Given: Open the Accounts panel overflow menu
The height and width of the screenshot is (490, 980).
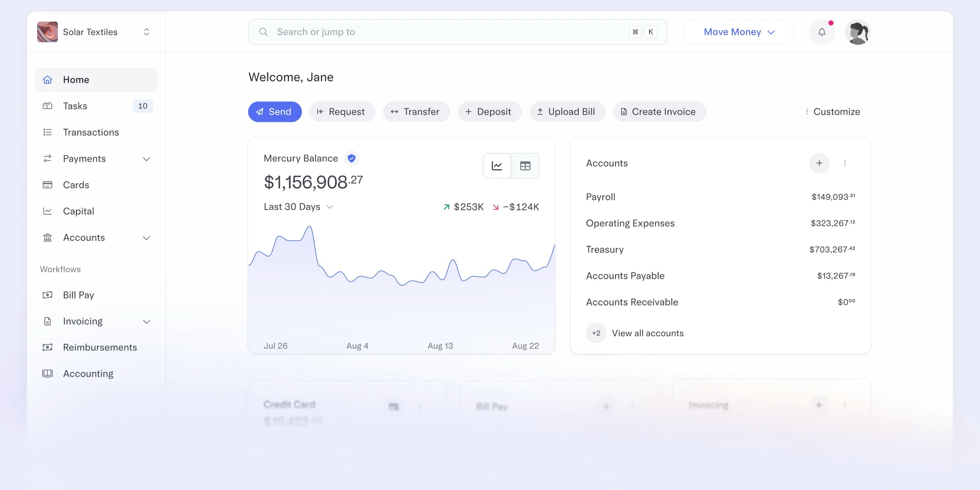Looking at the screenshot, I should coord(845,163).
